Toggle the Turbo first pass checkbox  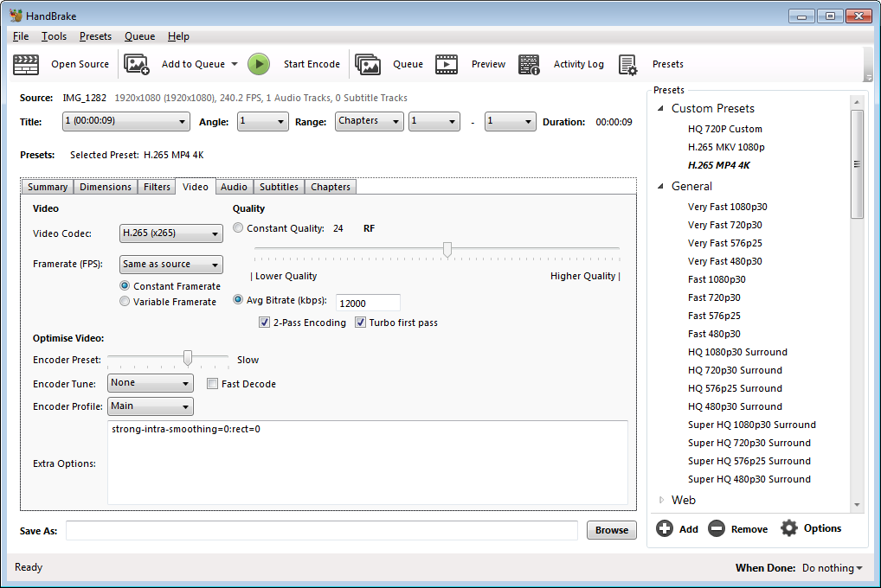pyautogui.click(x=360, y=323)
